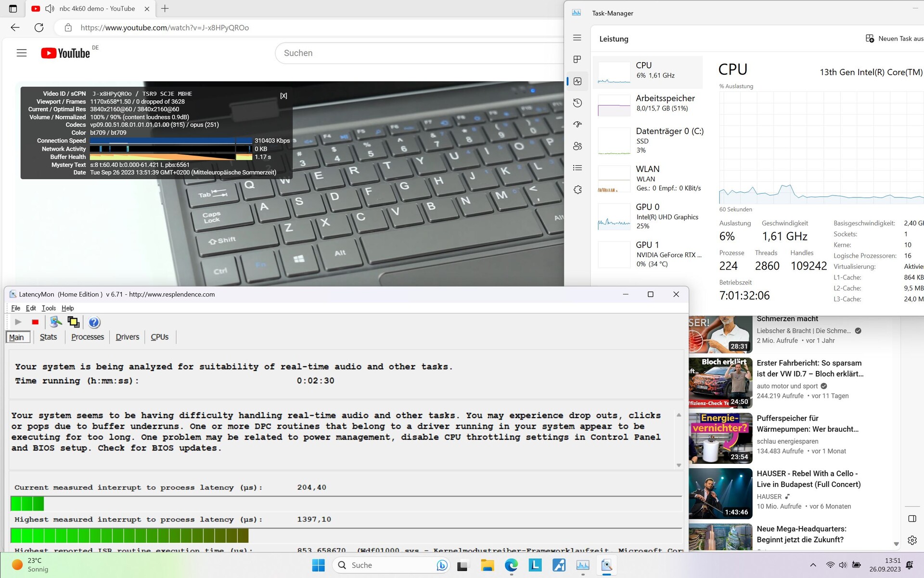
Task: Open Task Manager app history sidebar icon
Action: (577, 103)
